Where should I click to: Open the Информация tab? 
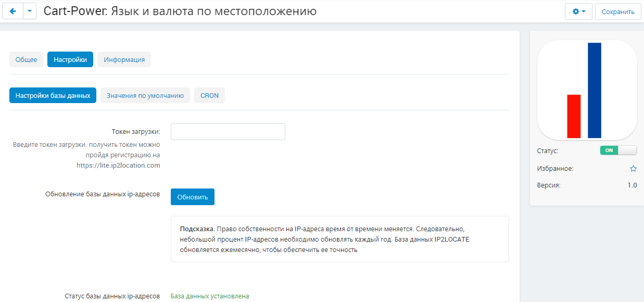(124, 59)
